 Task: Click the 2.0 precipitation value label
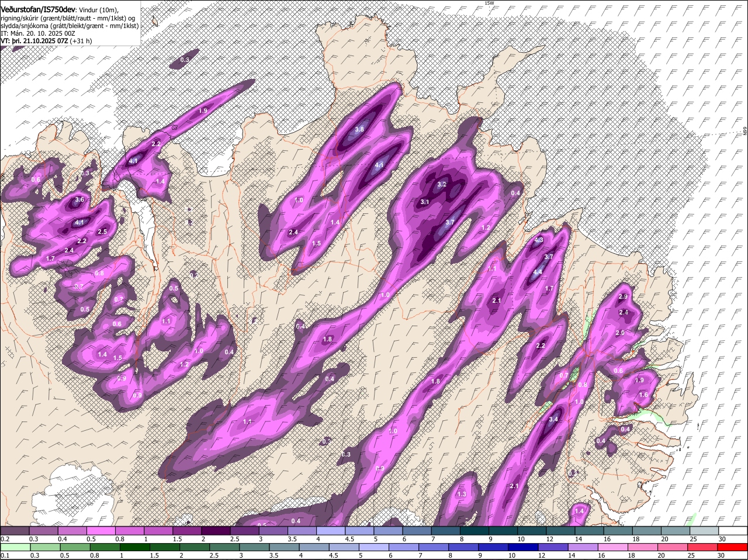coord(620,333)
